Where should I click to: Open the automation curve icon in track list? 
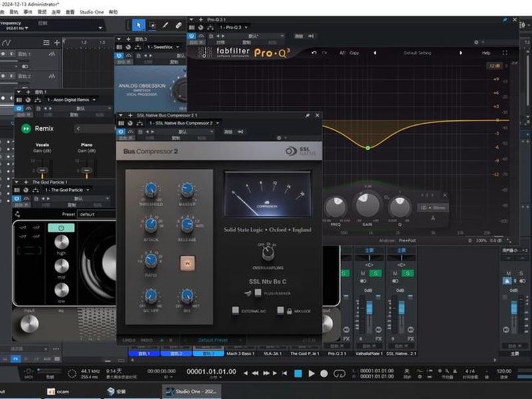[7, 43]
